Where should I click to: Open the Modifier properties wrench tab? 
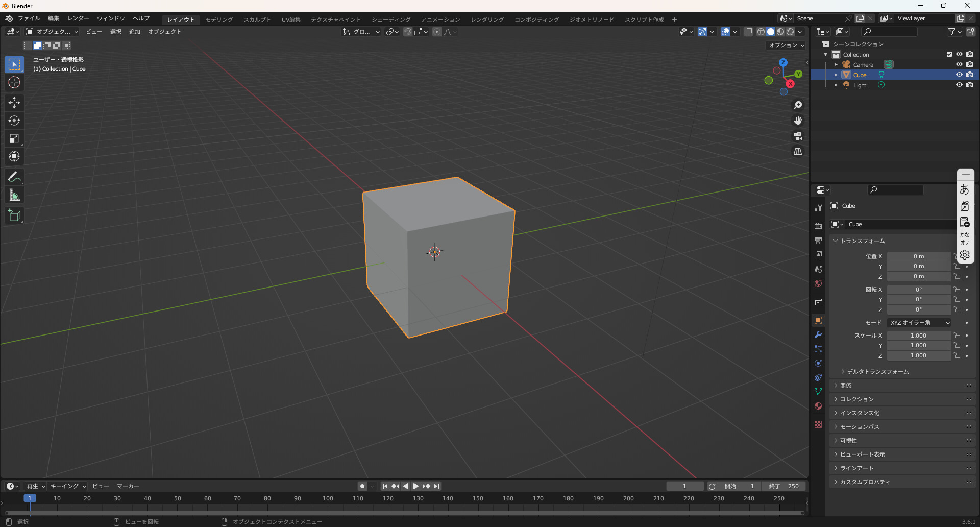818,334
